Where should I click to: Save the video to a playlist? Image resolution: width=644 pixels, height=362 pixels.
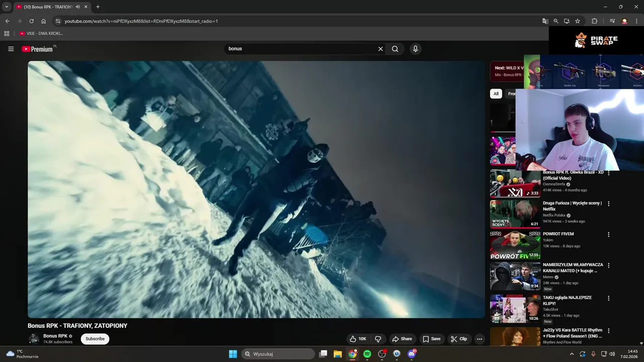coord(432,339)
